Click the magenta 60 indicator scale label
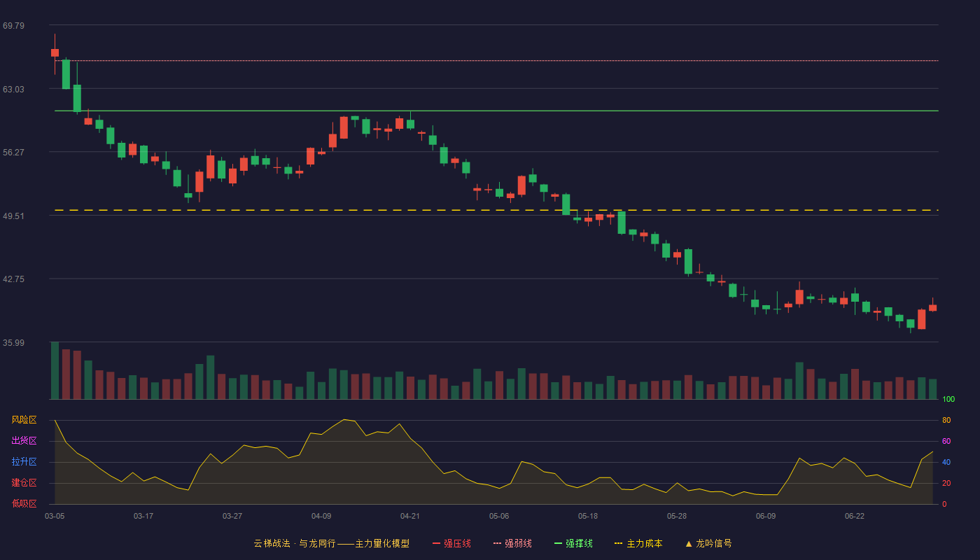980x560 pixels. (x=946, y=442)
